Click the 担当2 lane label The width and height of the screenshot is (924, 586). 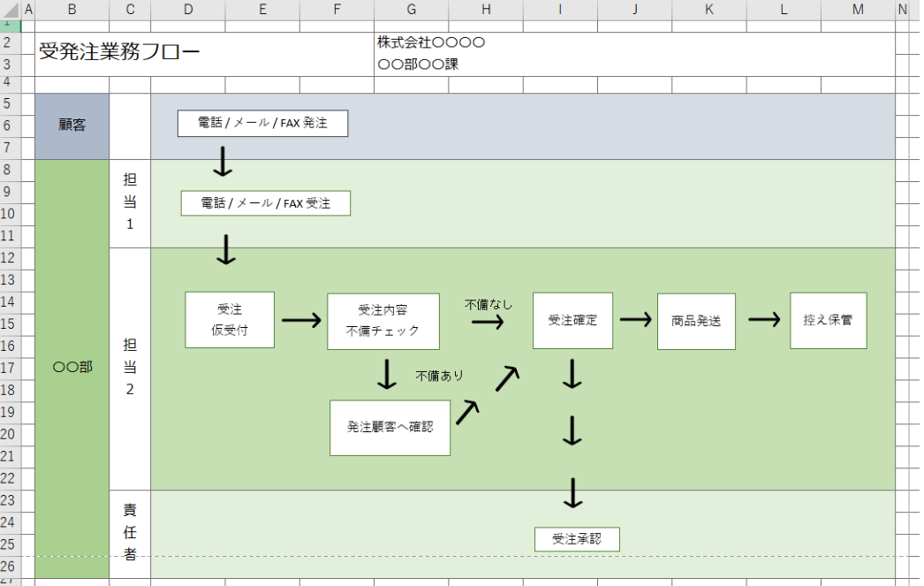pyautogui.click(x=130, y=368)
